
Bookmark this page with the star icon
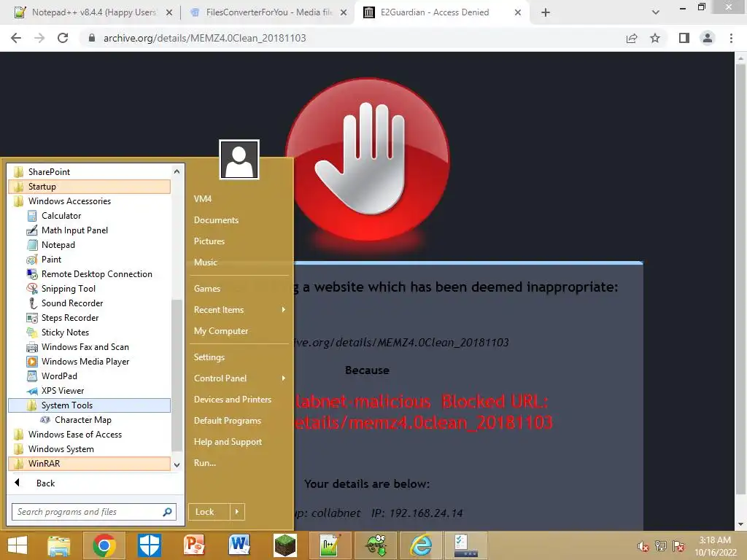pos(655,38)
